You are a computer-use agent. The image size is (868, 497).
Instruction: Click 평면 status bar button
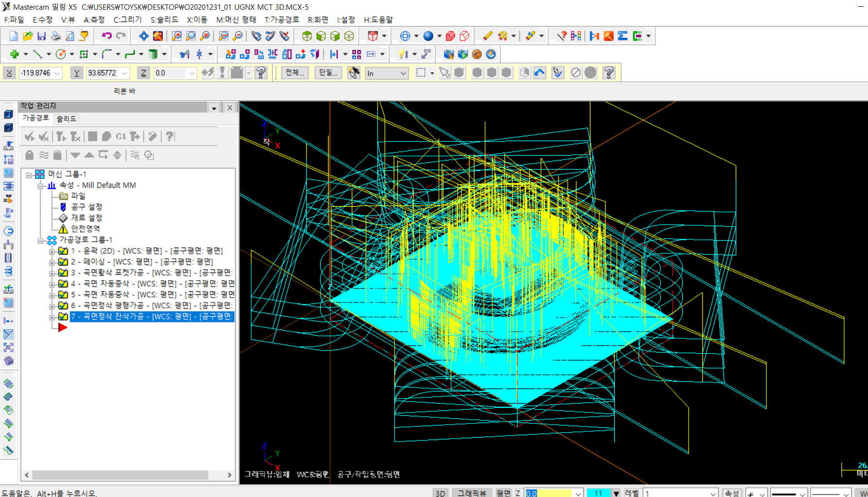(503, 493)
